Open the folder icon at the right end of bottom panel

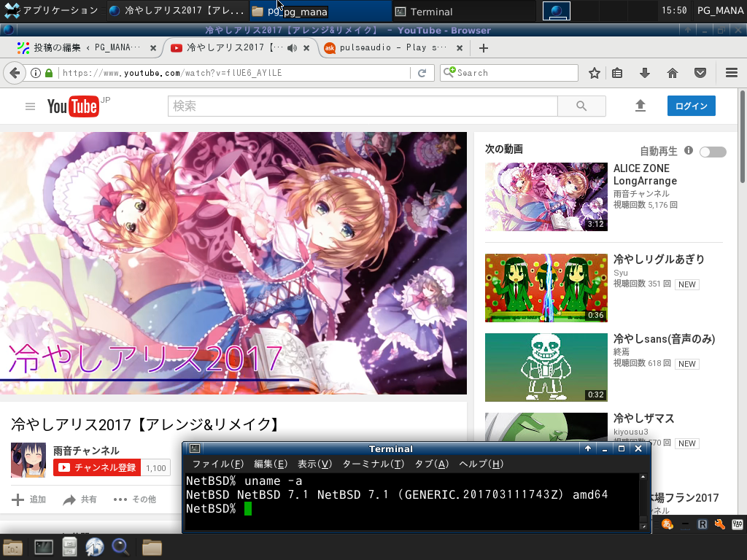click(x=152, y=547)
